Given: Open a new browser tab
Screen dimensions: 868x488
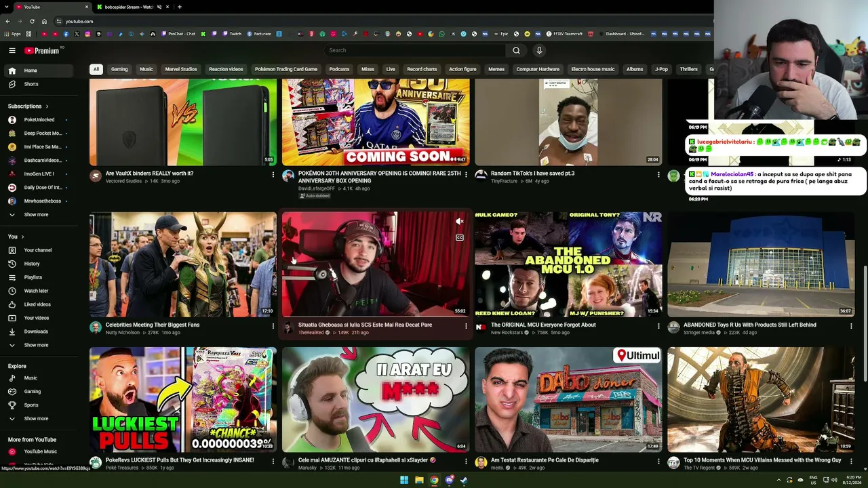Looking at the screenshot, I should pos(179,7).
